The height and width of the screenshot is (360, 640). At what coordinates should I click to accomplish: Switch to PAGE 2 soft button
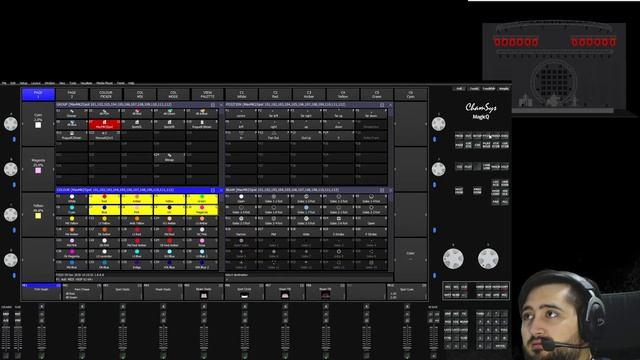pyautogui.click(x=72, y=95)
